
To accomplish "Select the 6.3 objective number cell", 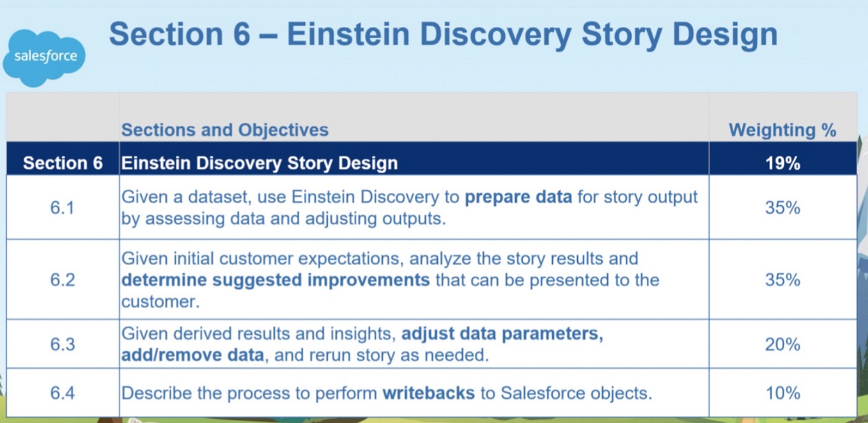I will click(x=63, y=344).
